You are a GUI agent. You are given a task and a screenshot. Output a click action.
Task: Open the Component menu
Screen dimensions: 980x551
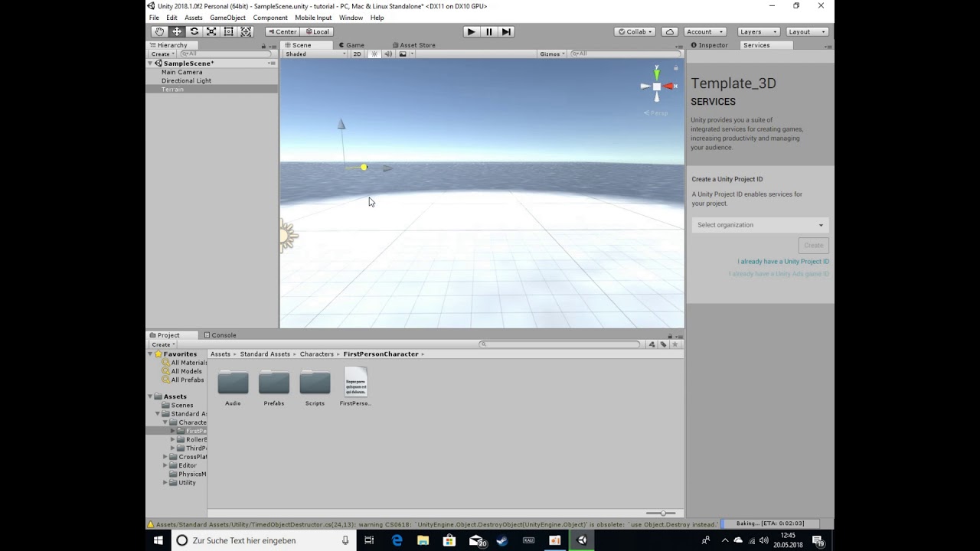point(270,18)
